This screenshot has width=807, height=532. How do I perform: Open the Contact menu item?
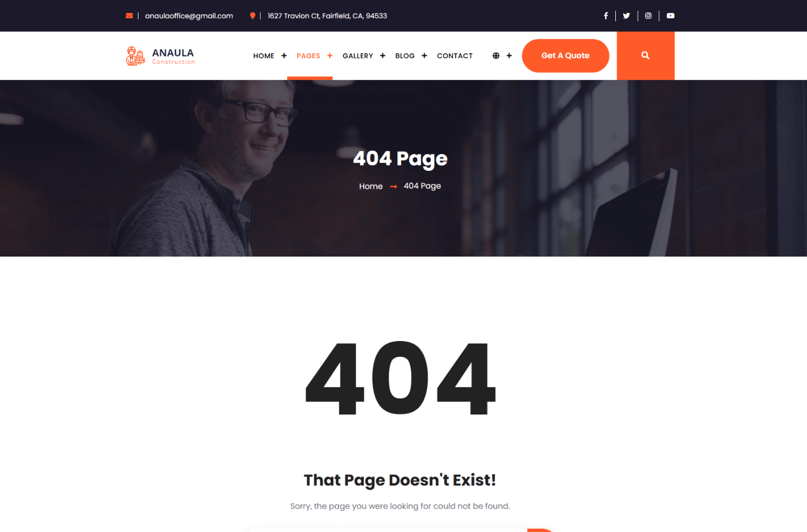pyautogui.click(x=454, y=55)
